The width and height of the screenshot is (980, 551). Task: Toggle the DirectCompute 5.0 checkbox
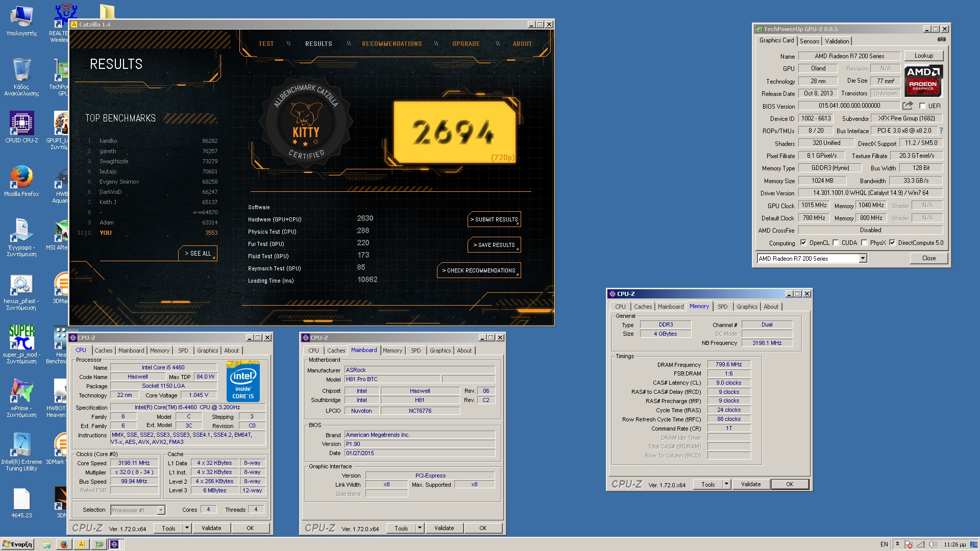[x=892, y=243]
